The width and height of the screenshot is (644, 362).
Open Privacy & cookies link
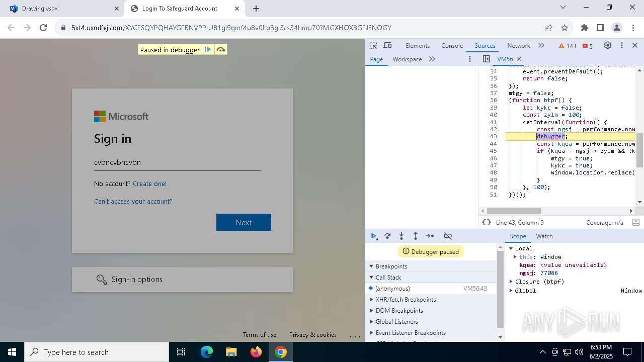pos(312,335)
